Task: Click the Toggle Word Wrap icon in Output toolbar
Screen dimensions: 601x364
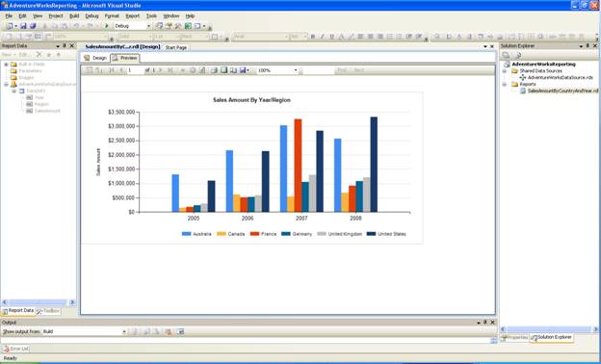Action: [x=180, y=331]
